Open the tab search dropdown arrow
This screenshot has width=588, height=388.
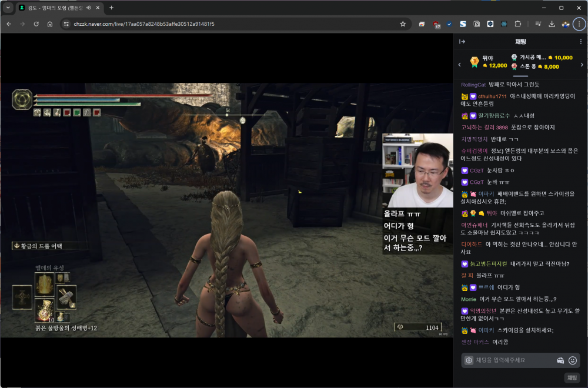pos(8,8)
